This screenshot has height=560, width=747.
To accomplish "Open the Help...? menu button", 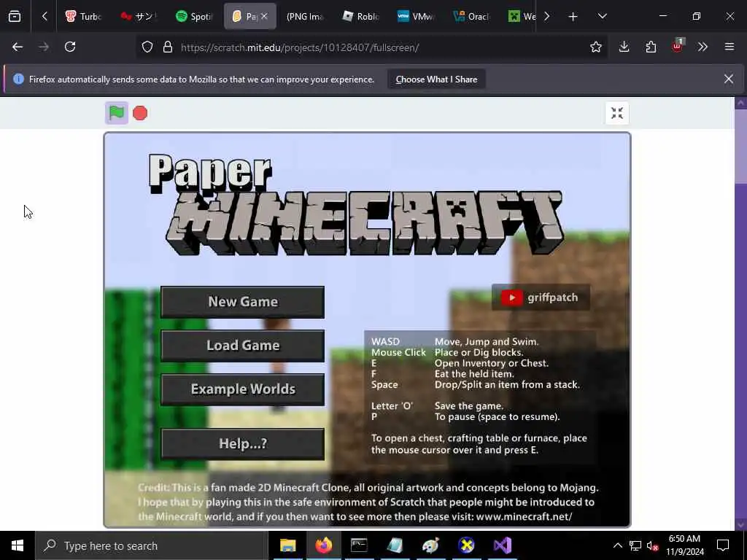I will (242, 444).
